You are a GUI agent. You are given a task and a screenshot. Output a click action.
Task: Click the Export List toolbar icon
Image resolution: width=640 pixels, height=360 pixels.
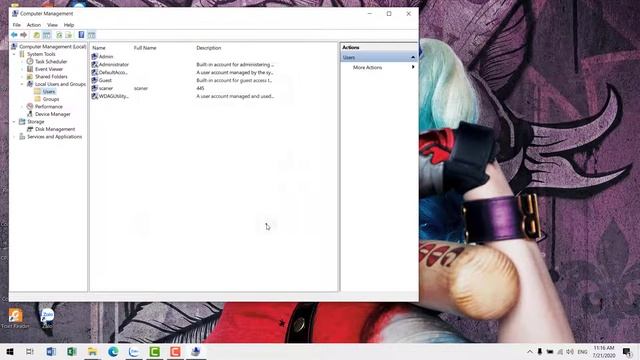pos(69,35)
